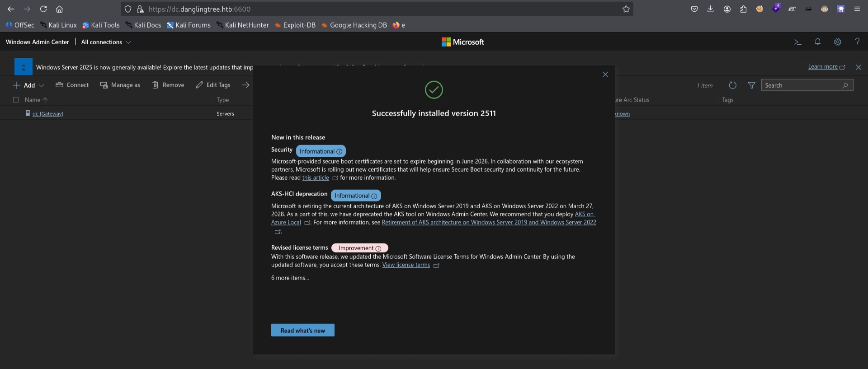Viewport: 868px width, 369px height.
Task: Sort by the Tags column header
Action: coord(727,100)
